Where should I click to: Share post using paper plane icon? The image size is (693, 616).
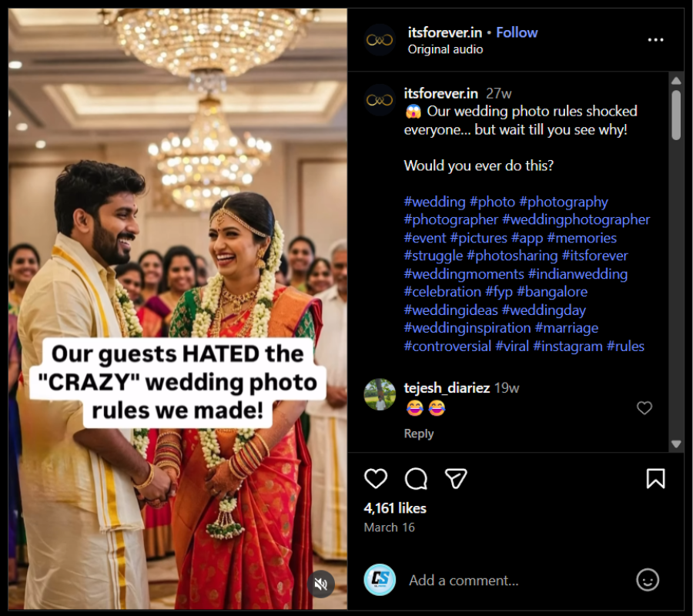(457, 479)
